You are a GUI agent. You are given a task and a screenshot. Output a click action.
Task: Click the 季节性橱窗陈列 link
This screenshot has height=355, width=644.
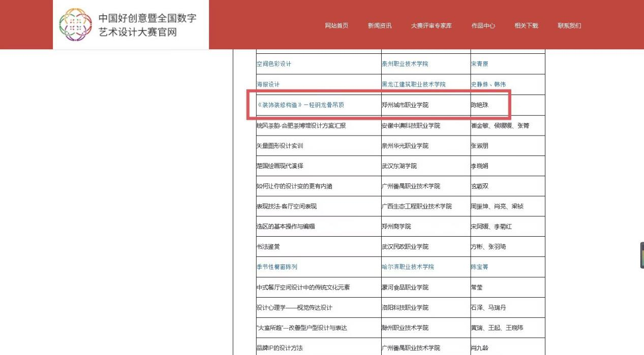[x=277, y=267]
